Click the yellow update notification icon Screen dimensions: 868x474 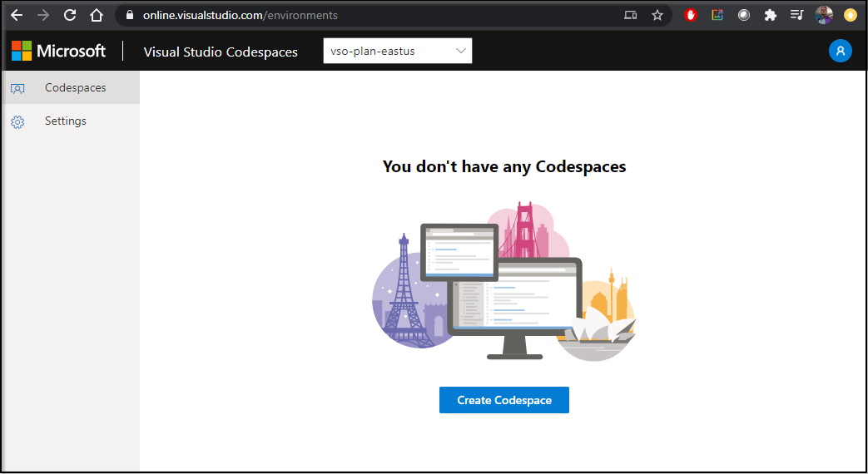tap(851, 15)
